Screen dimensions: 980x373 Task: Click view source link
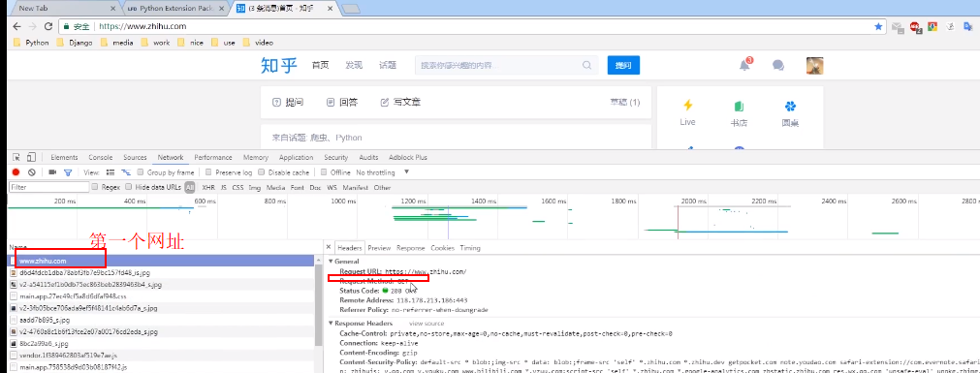[x=427, y=323]
